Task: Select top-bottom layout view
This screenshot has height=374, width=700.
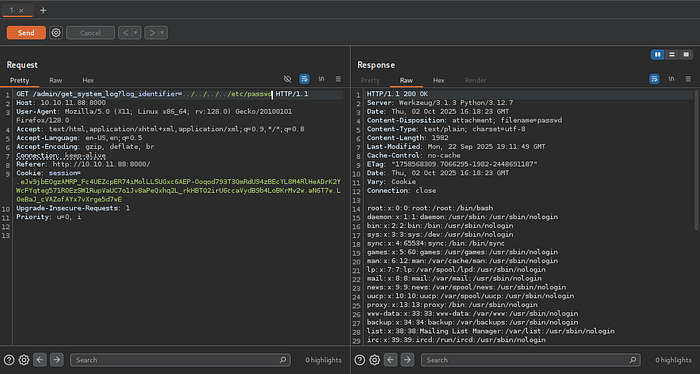Action: click(671, 54)
